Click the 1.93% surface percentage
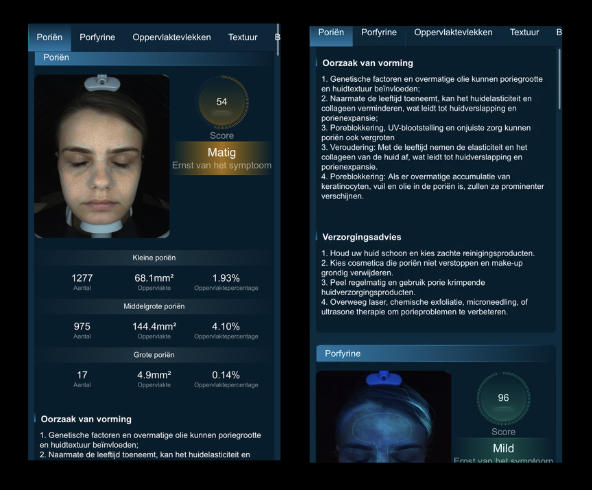Image resolution: width=592 pixels, height=490 pixels. click(x=226, y=278)
